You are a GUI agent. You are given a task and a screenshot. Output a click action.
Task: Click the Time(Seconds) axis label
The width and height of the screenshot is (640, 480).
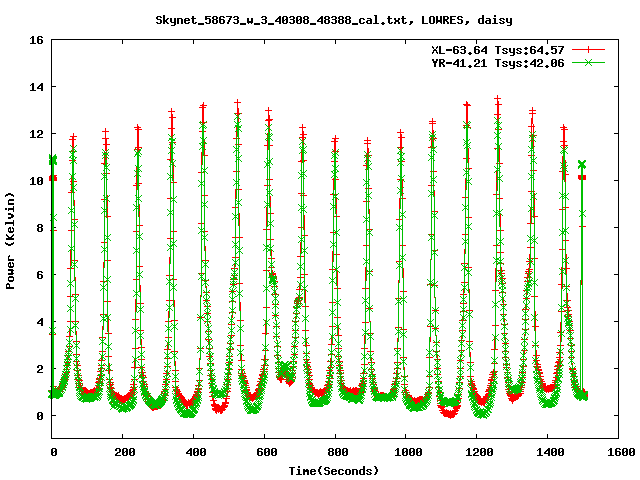(334, 471)
